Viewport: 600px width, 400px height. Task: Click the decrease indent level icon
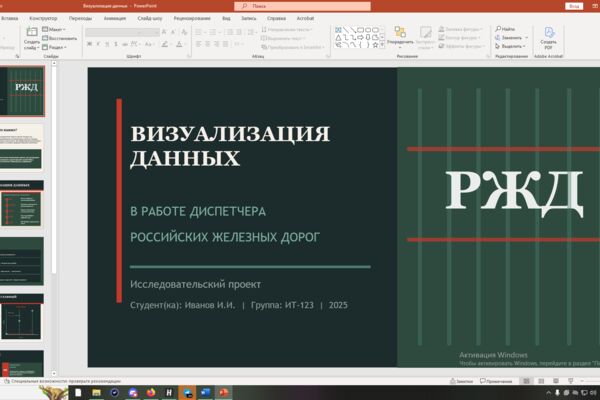230,32
